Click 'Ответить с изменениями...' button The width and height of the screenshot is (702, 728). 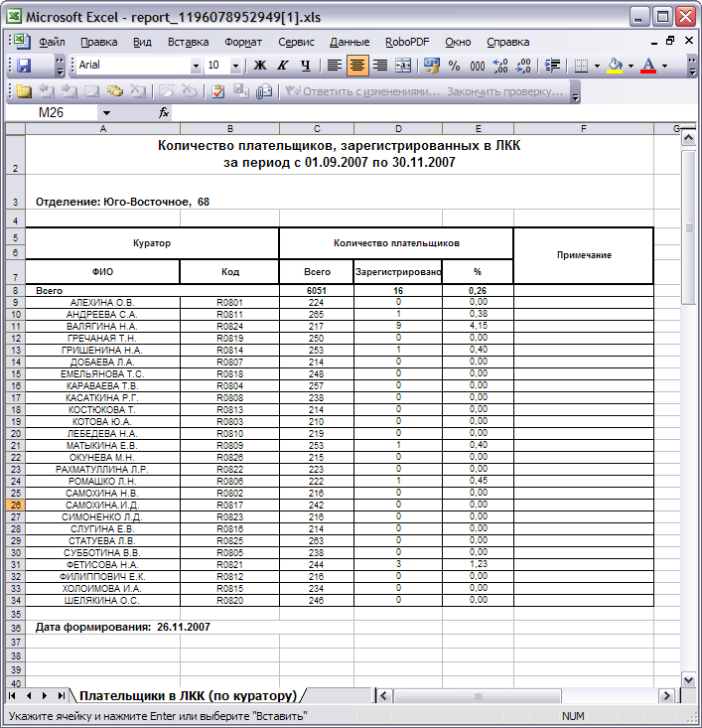pos(361,91)
